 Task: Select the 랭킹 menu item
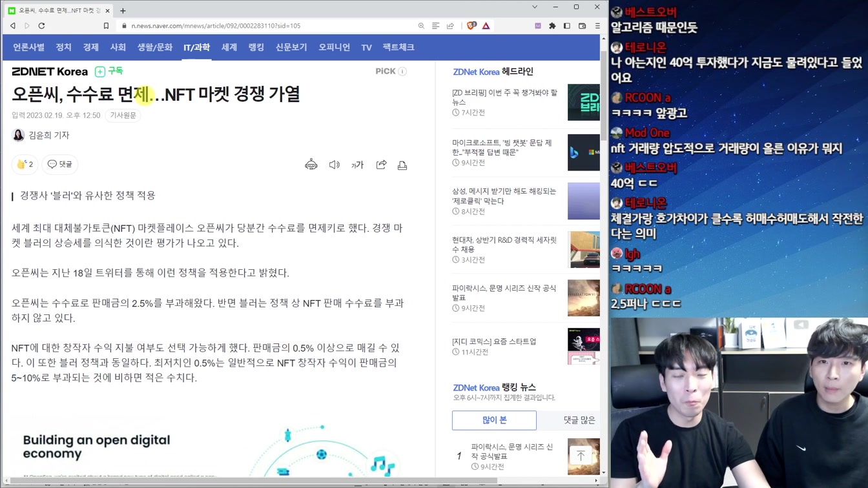(x=256, y=47)
